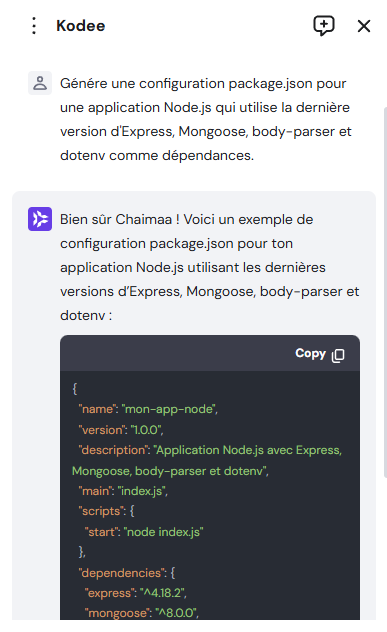Screen dimensions: 387x632
Task: Click the copy clipboard icon in the code header
Action: 338,355
